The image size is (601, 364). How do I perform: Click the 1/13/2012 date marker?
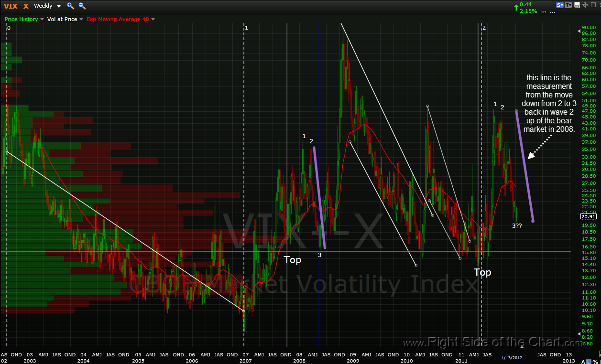point(512,357)
